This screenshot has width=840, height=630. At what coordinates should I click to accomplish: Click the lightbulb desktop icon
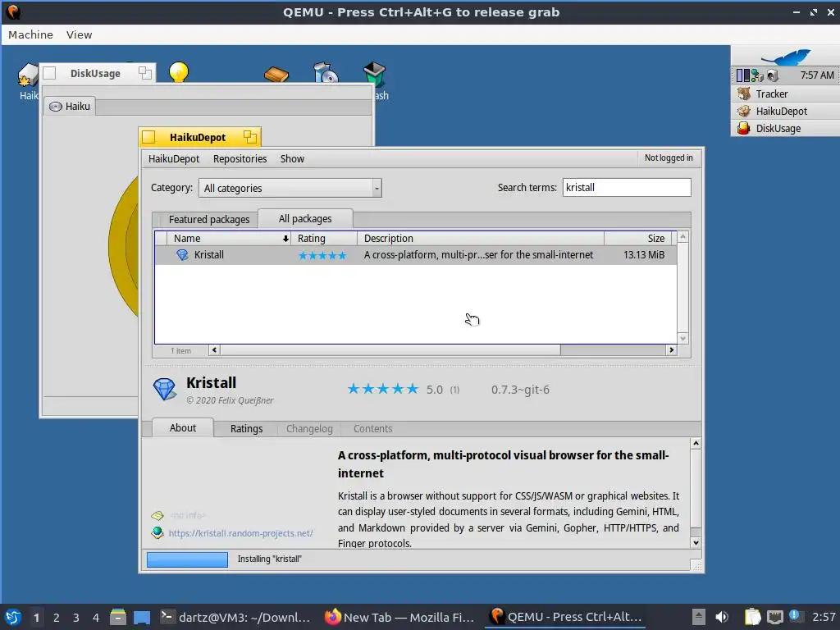coord(179,72)
